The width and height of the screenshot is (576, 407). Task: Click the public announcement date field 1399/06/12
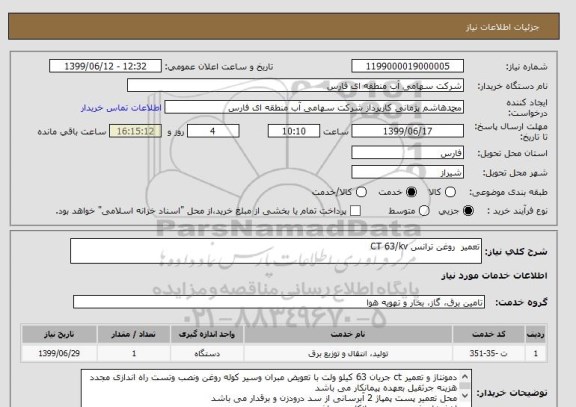pos(105,66)
